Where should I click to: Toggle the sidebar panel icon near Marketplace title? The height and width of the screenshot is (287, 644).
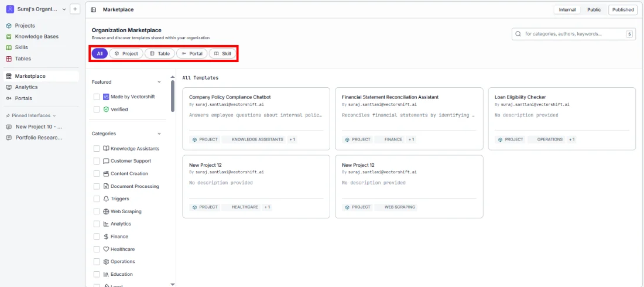coord(93,9)
